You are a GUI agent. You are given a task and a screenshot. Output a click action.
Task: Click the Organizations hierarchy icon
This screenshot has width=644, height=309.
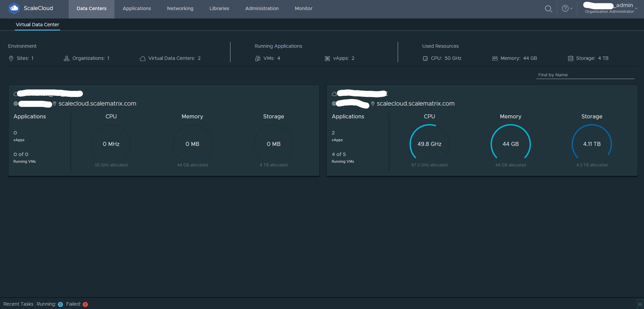[66, 59]
